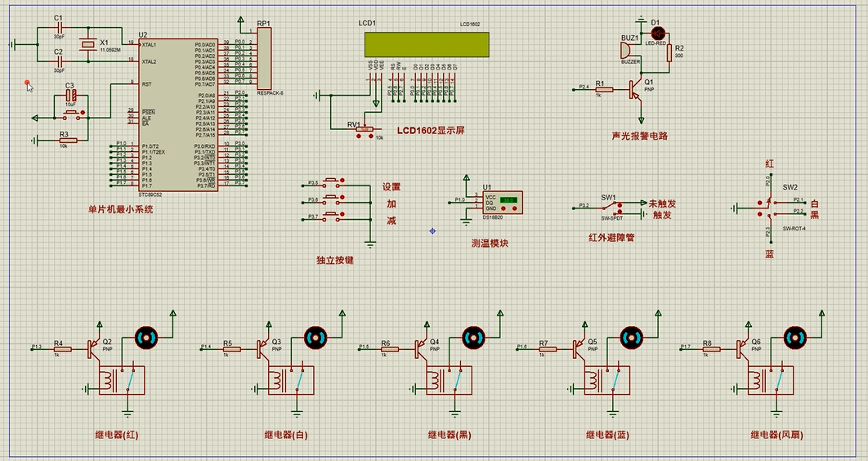This screenshot has height=461, width=868.
Task: Select the motor above 继电器(风扇)
Action: (795, 338)
